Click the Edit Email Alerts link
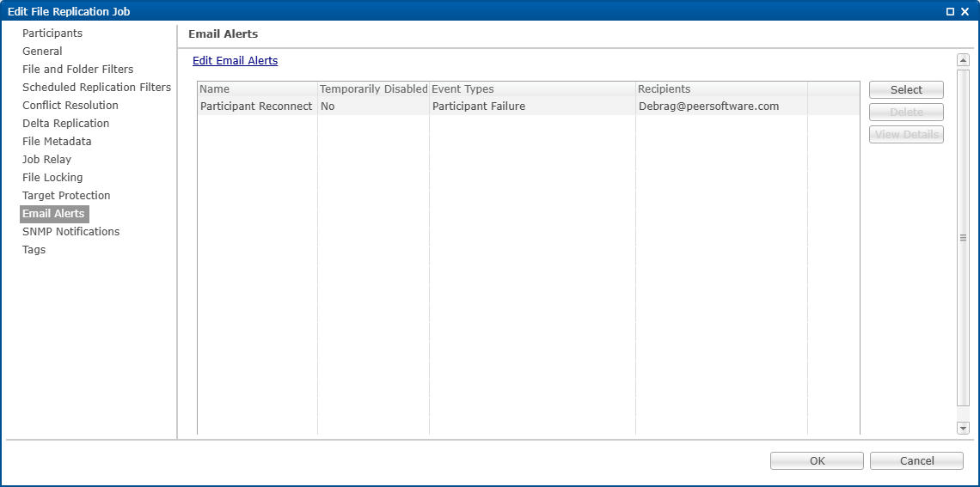The height and width of the screenshot is (487, 980). coord(235,61)
